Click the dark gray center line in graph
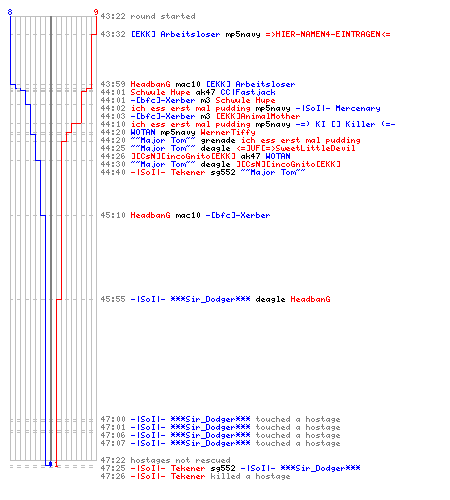Image resolution: width=450 pixels, height=500 pixels. pyautogui.click(x=51, y=240)
